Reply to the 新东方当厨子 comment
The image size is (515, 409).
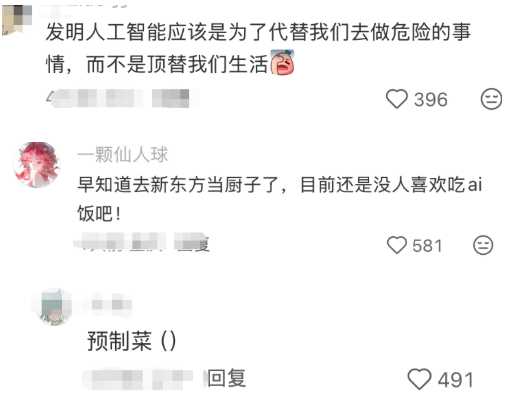pyautogui.click(x=193, y=245)
